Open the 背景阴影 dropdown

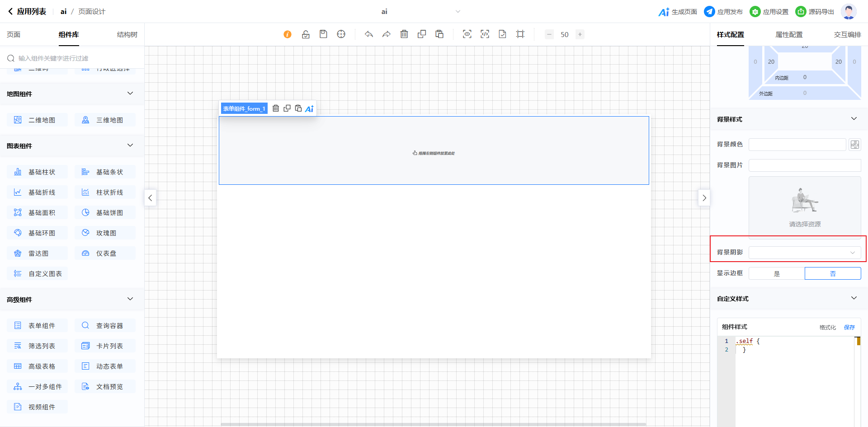pos(805,253)
